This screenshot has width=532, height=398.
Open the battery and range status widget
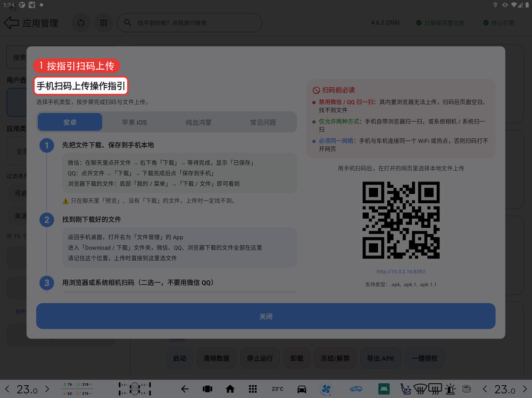coord(78,389)
